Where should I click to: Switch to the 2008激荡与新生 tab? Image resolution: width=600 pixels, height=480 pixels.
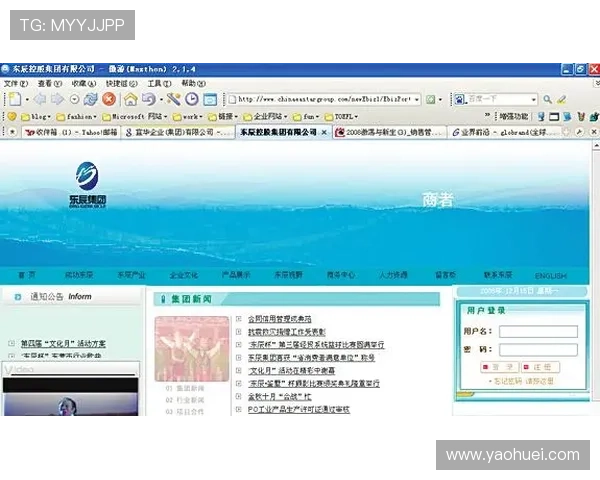click(x=389, y=132)
